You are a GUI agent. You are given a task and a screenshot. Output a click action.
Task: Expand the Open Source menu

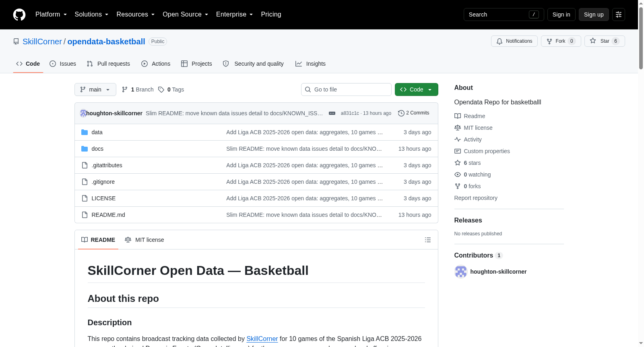185,15
